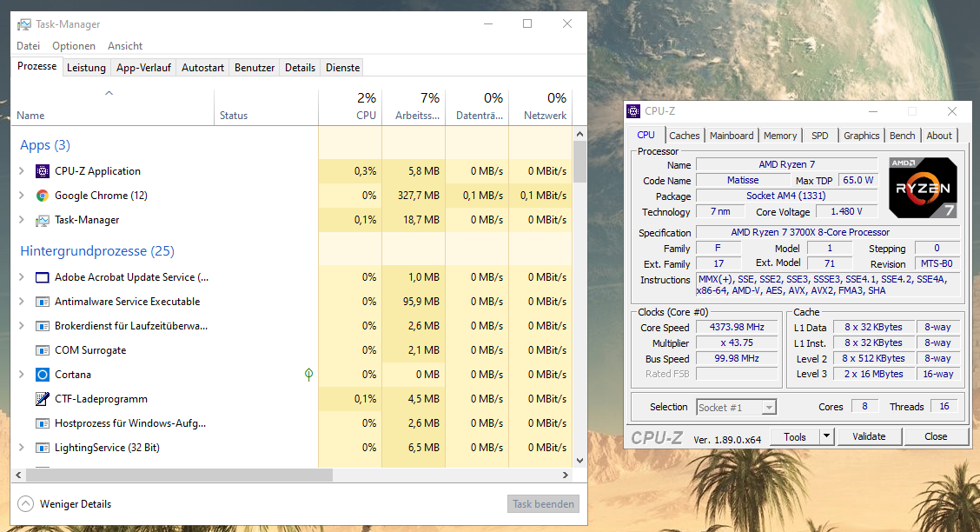Viewport: 980px width, 532px height.
Task: Click the LightingService (32 Bit) icon
Action: pos(43,449)
